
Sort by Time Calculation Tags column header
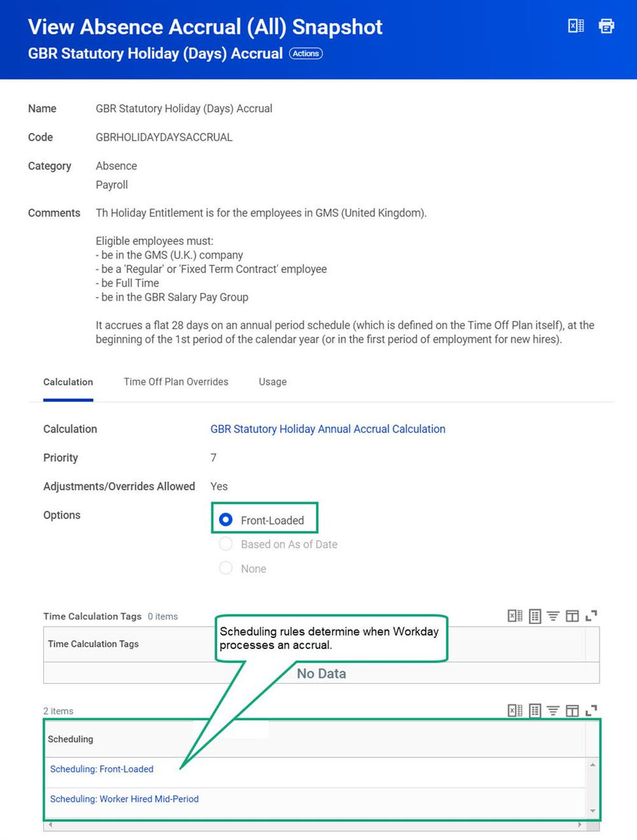coord(93,644)
